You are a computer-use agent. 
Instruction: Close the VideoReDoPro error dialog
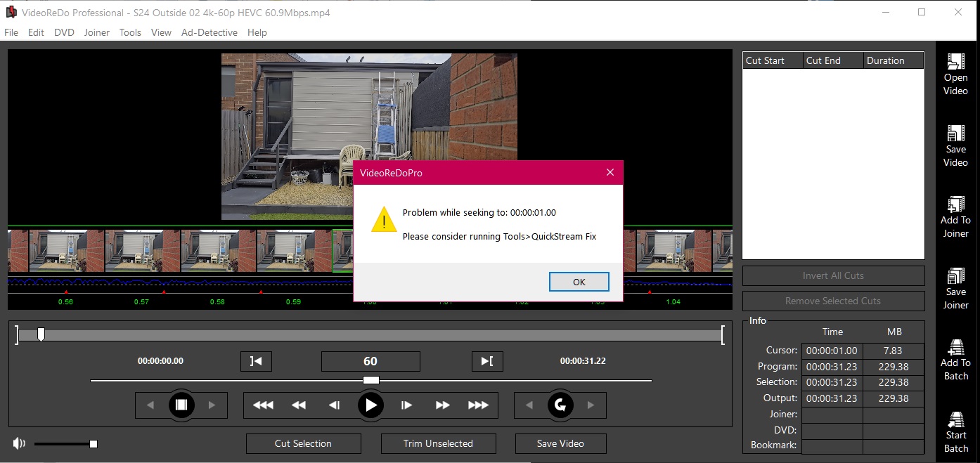point(610,172)
